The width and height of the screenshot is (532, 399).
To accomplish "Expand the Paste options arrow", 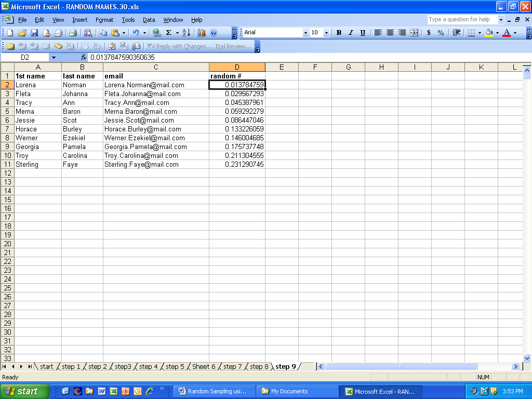I will pyautogui.click(x=124, y=33).
